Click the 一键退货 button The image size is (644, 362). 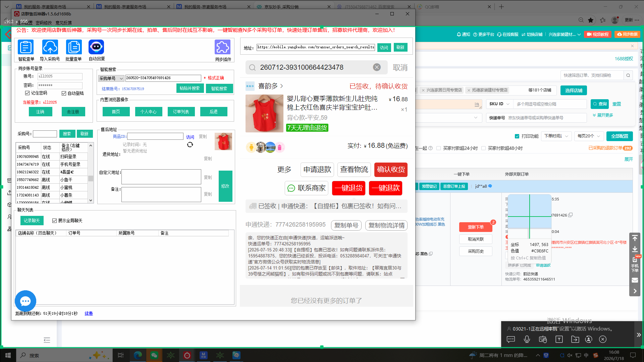348,188
